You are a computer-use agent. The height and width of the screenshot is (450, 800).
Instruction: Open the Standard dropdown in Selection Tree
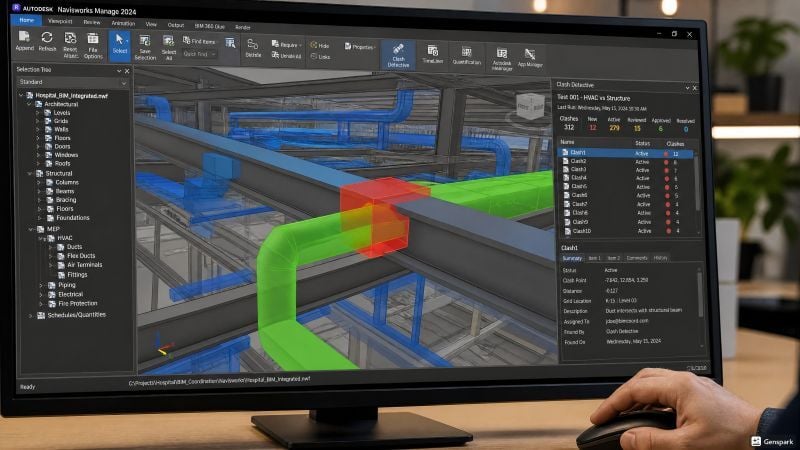click(x=72, y=82)
